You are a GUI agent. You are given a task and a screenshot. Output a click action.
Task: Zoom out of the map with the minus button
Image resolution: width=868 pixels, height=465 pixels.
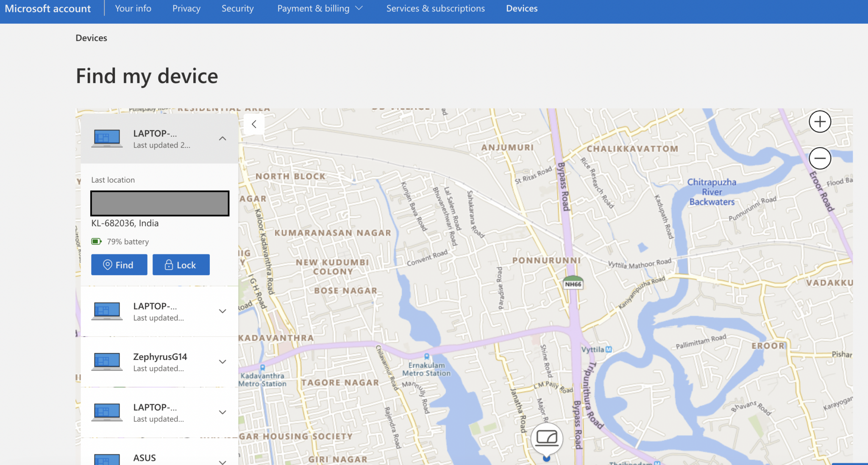click(820, 159)
